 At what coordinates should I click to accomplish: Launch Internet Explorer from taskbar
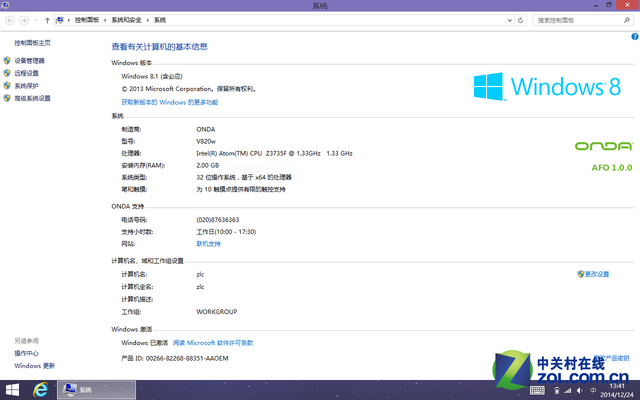pos(40,390)
